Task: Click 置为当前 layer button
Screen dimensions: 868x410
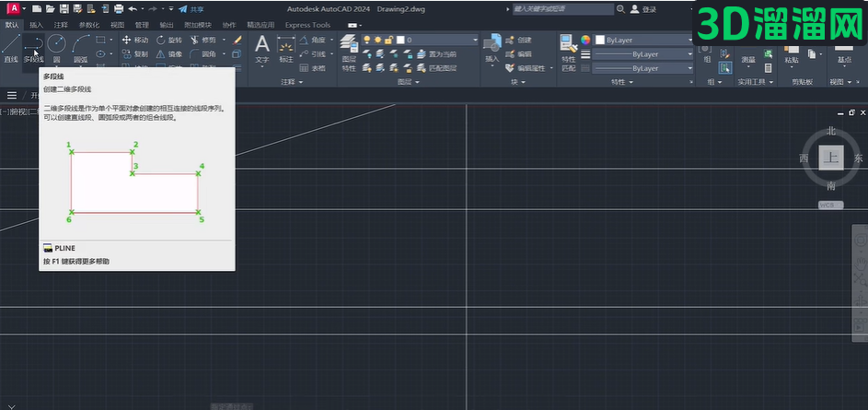Action: coord(437,53)
